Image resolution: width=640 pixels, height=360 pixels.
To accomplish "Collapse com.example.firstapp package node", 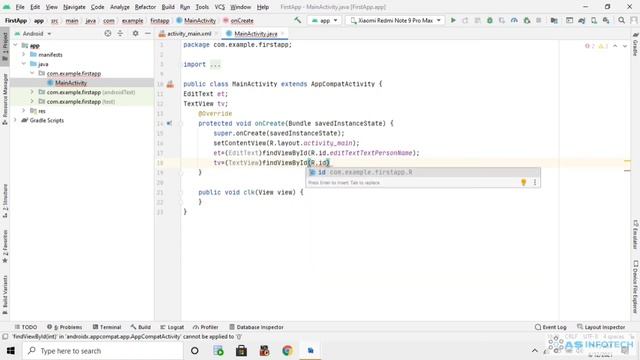I will pyautogui.click(x=32, y=73).
